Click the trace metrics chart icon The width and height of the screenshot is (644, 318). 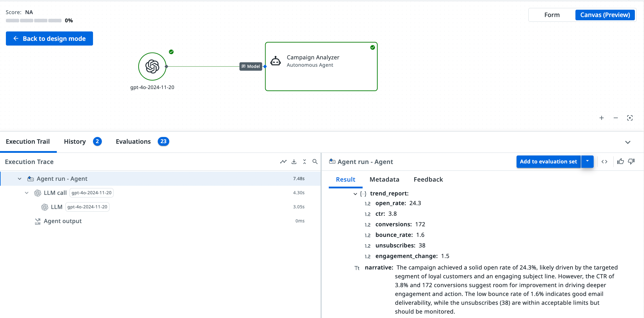pos(283,162)
